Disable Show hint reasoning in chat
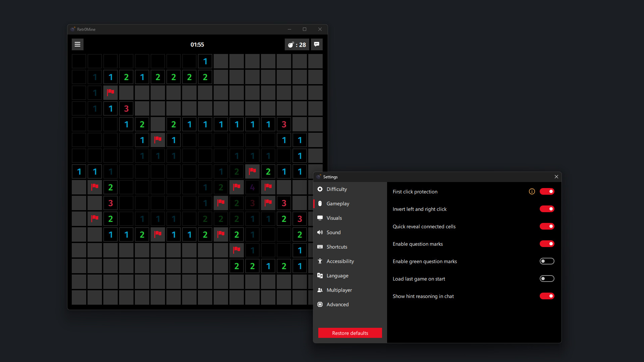 547,296
